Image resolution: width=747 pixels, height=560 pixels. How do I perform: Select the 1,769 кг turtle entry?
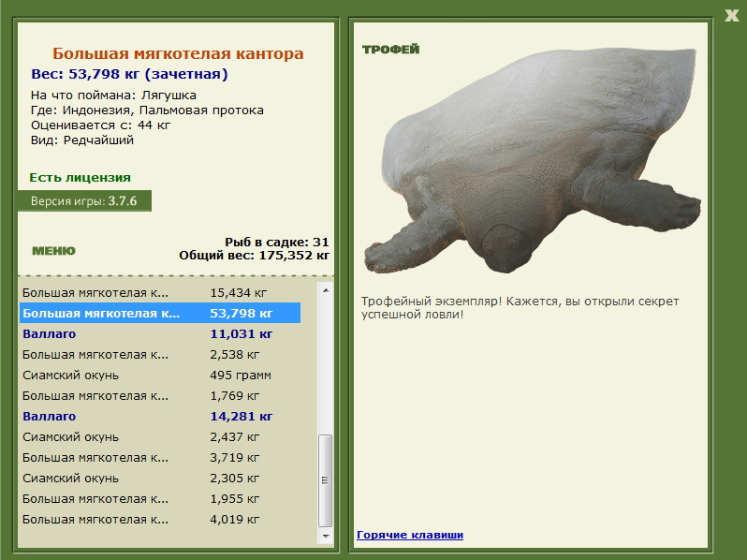click(x=160, y=395)
